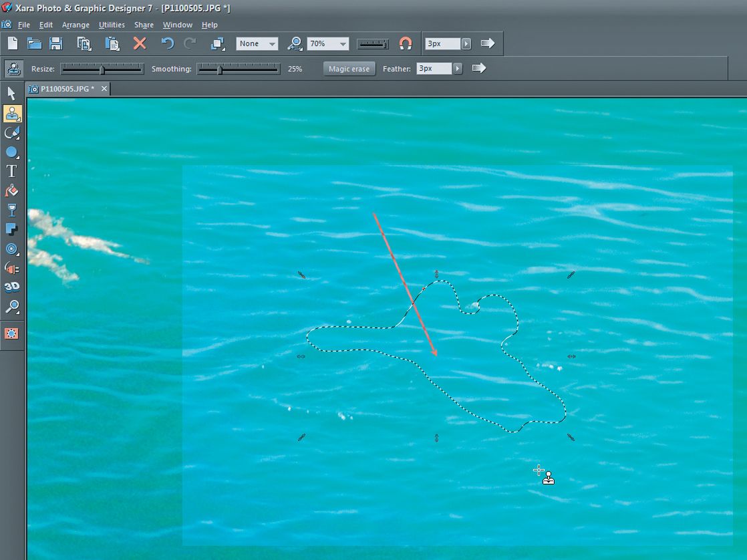
Task: Select the Ellipse shape tool
Action: [x=12, y=152]
